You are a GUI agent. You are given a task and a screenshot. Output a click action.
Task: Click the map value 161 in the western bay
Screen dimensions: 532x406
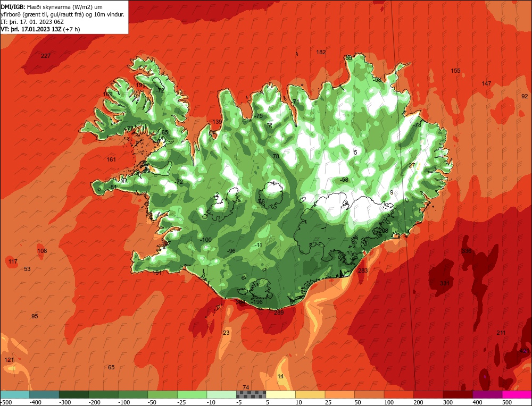(x=111, y=159)
